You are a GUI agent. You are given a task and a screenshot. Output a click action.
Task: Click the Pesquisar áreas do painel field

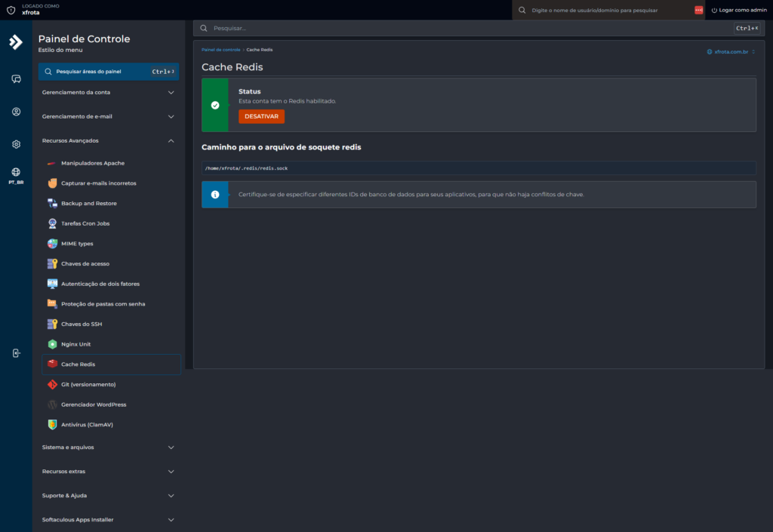tap(109, 72)
